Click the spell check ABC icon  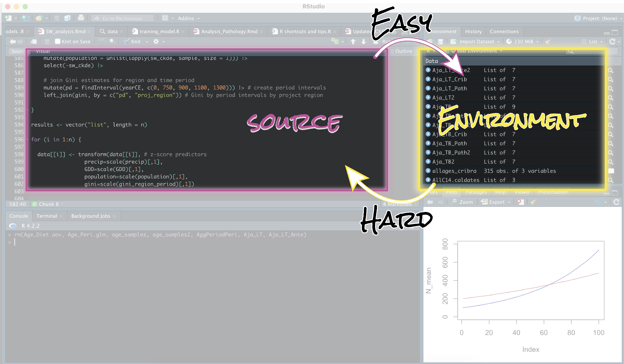click(x=102, y=41)
